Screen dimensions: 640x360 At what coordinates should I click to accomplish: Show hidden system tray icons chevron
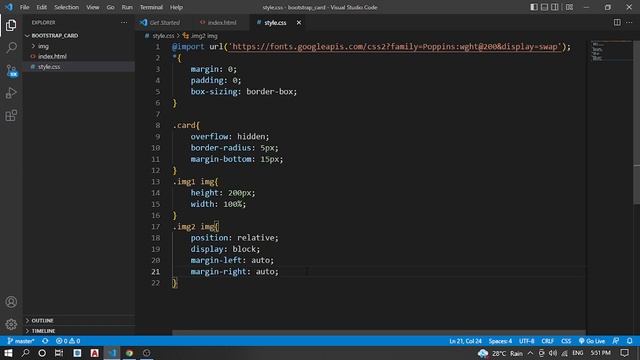click(530, 353)
